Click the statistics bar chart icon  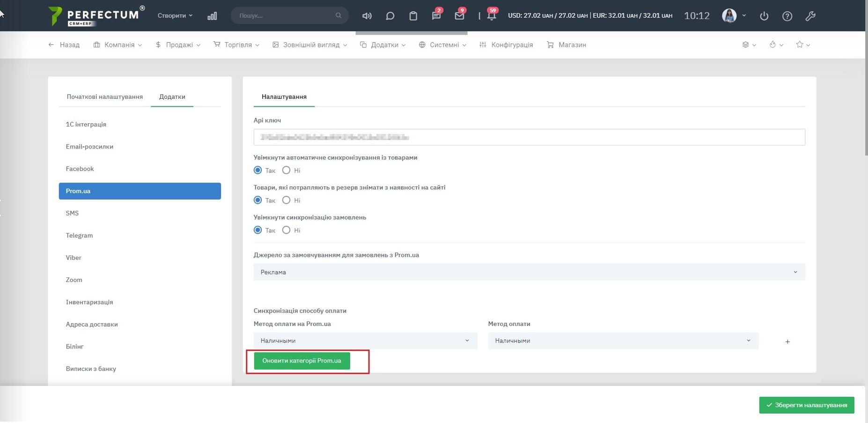click(212, 16)
